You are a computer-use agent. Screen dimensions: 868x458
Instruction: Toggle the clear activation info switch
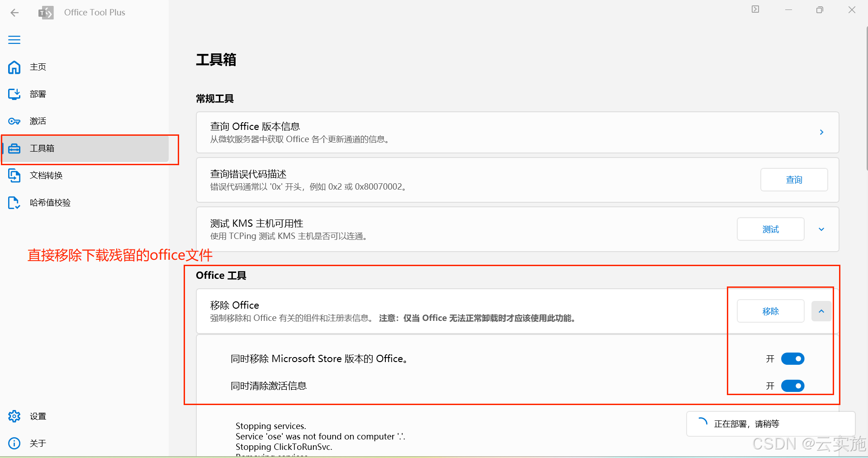[792, 386]
